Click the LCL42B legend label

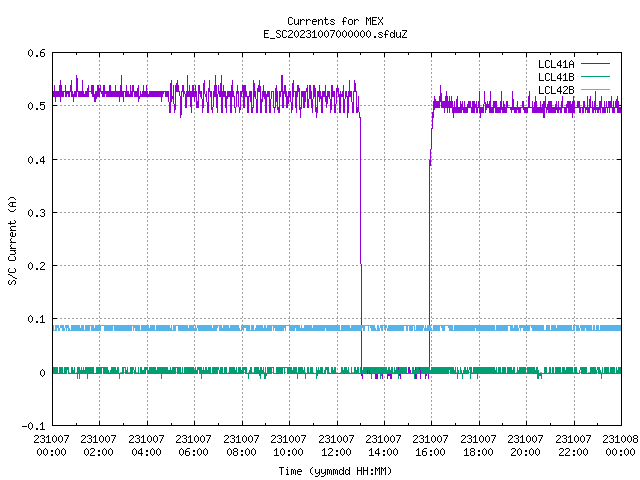pos(556,90)
